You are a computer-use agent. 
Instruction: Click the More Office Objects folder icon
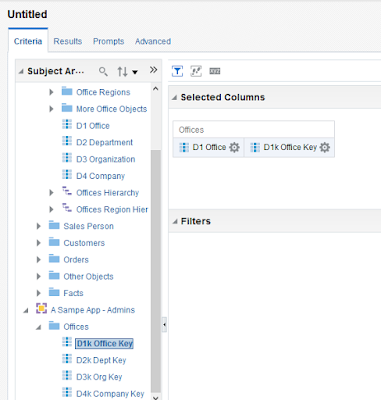pos(67,108)
